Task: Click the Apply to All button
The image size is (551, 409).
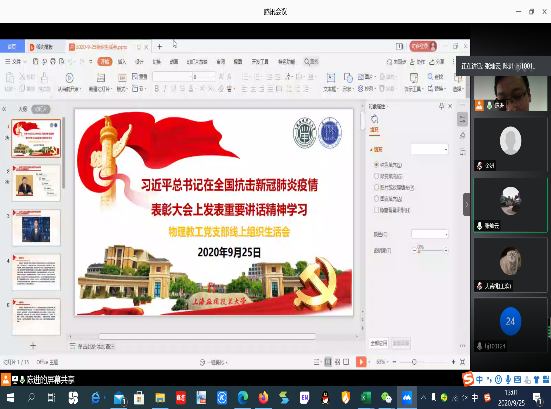Action: [378, 343]
